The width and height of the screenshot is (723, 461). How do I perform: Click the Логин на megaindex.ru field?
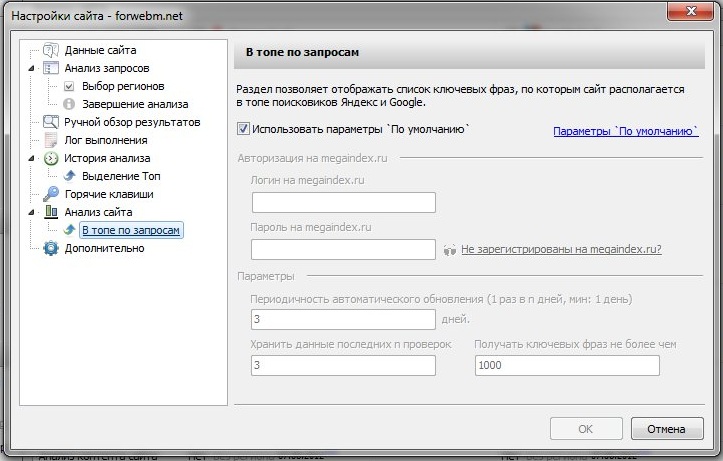[x=343, y=203]
